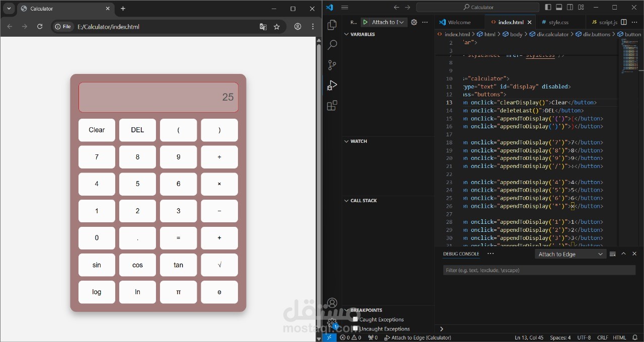Open the browser profile icon
The height and width of the screenshot is (342, 644).
(x=298, y=27)
